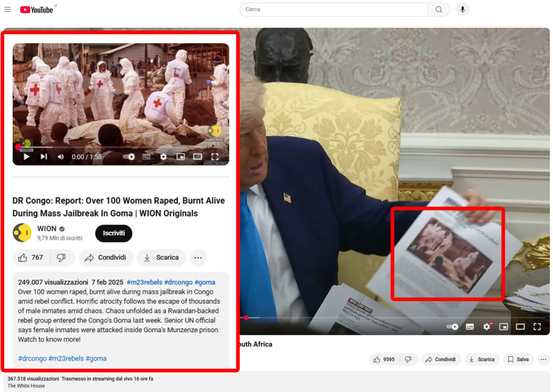
Task: Switch WION player to theater mode
Action: click(198, 157)
